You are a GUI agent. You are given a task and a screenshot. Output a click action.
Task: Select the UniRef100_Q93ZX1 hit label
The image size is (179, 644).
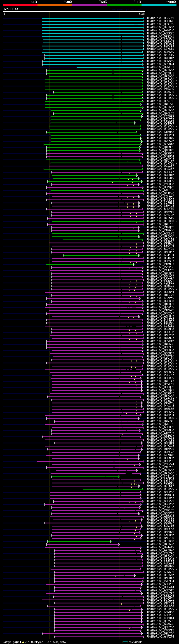point(161,18)
